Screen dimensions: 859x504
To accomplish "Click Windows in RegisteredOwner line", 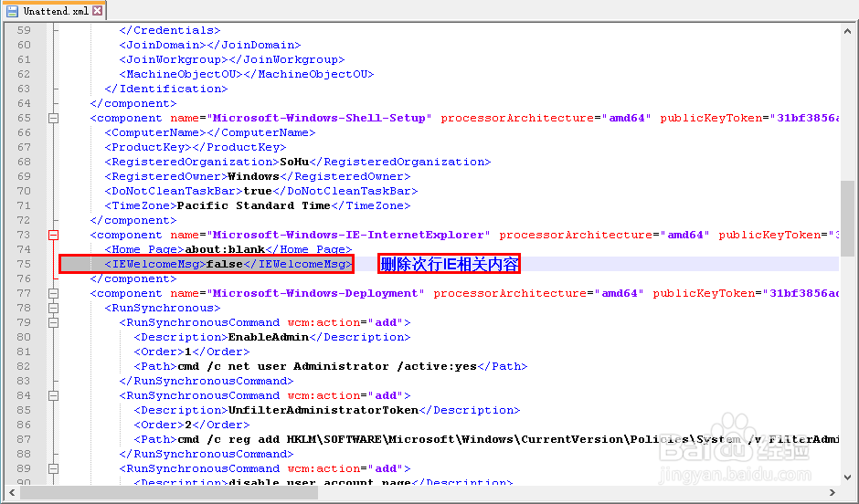I will coord(253,177).
